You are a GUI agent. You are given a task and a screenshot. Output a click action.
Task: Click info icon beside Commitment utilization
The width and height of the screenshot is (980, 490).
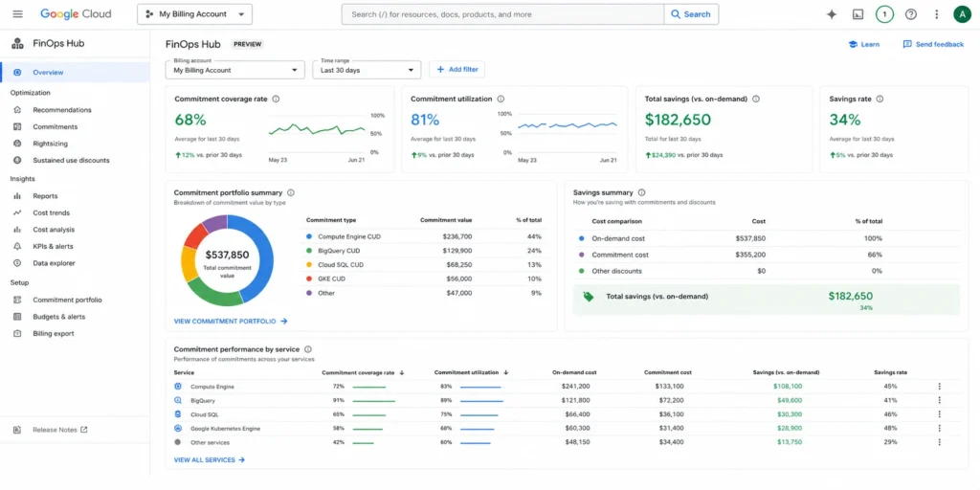[x=501, y=99]
